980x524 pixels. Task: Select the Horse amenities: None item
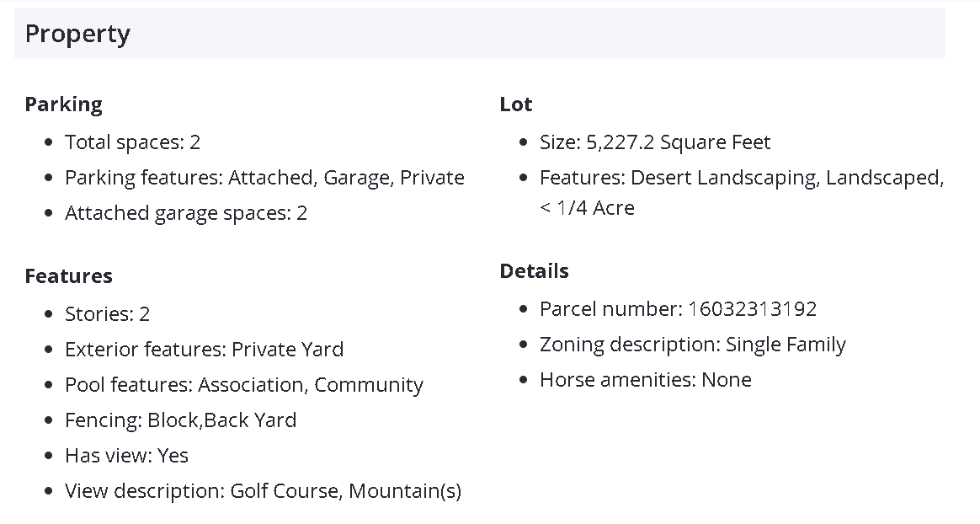pyautogui.click(x=645, y=380)
